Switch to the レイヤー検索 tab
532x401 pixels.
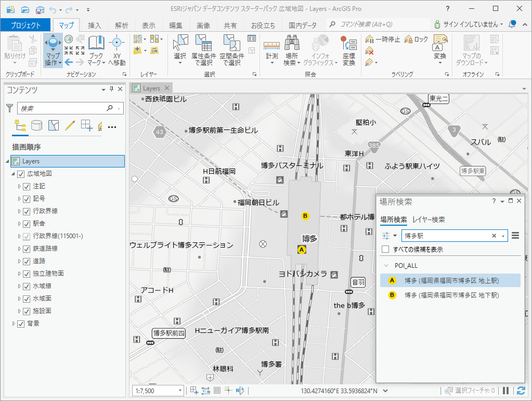pyautogui.click(x=429, y=219)
